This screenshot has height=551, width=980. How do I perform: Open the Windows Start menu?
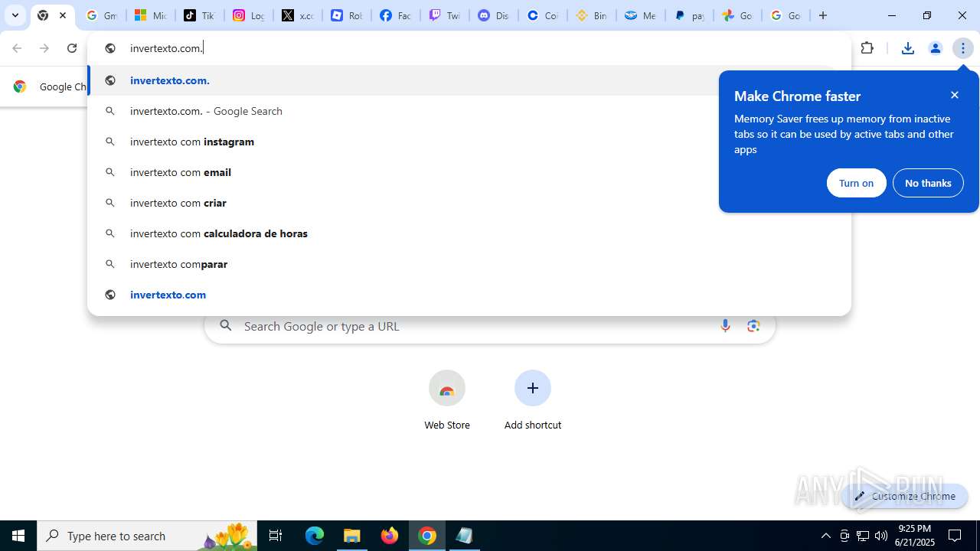click(x=18, y=536)
